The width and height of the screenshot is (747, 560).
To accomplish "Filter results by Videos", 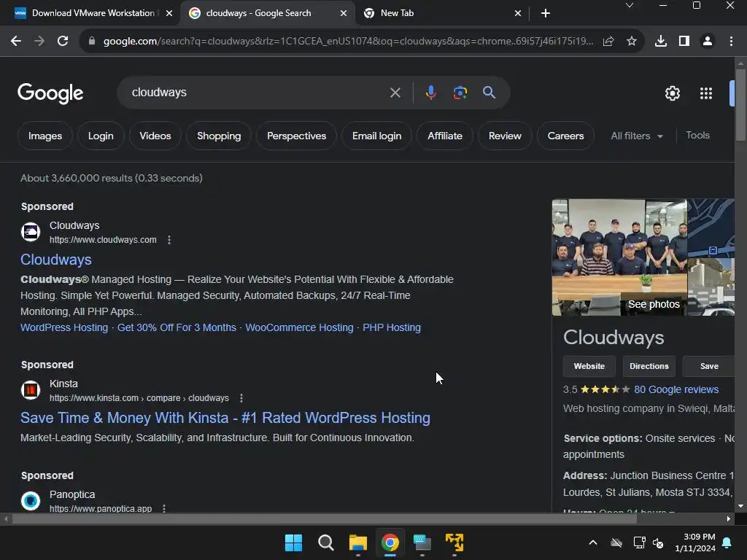I will click(155, 136).
